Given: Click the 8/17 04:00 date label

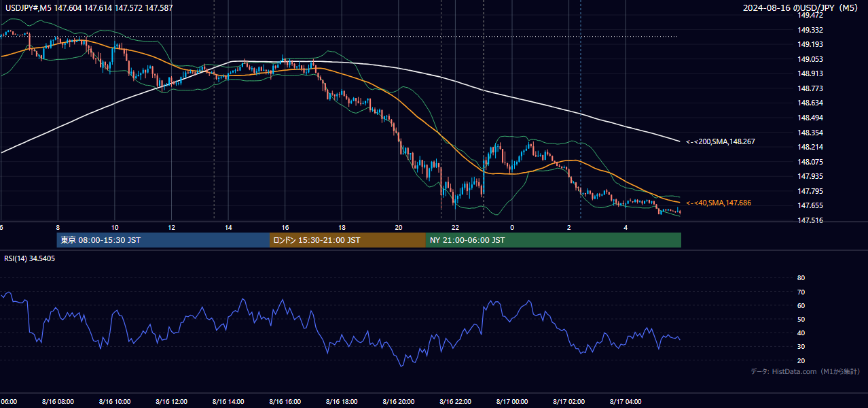Looking at the screenshot, I should click(x=626, y=401).
